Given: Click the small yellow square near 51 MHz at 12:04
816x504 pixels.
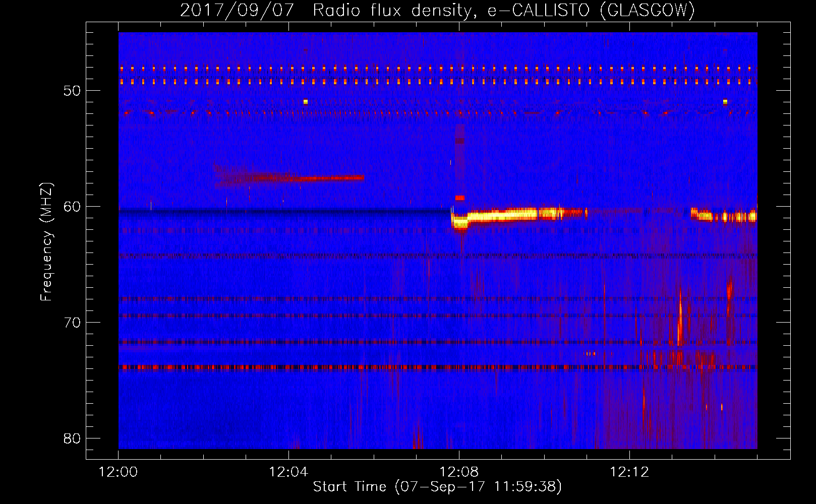Looking at the screenshot, I should (x=306, y=102).
